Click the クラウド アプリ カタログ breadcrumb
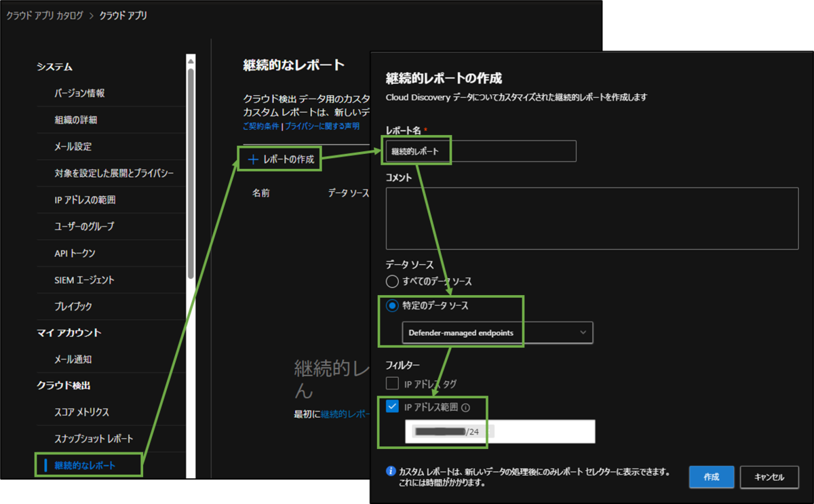Image resolution: width=814 pixels, height=504 pixels. point(45,15)
